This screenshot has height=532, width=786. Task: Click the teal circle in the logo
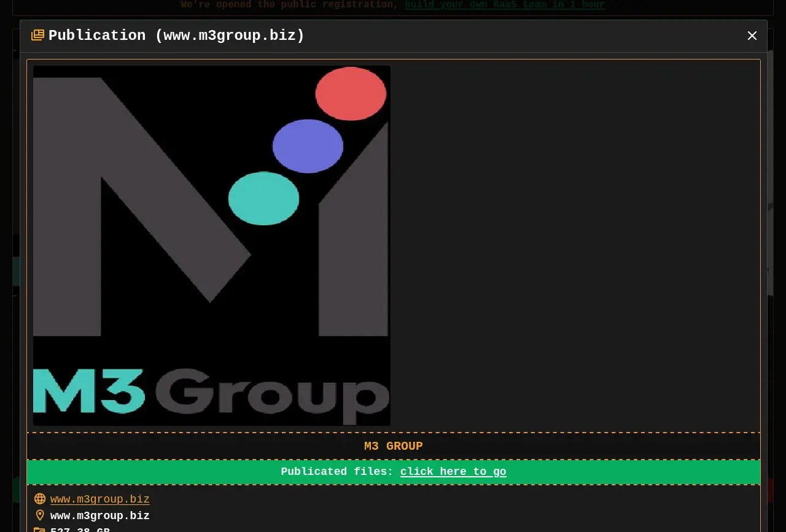click(x=263, y=198)
